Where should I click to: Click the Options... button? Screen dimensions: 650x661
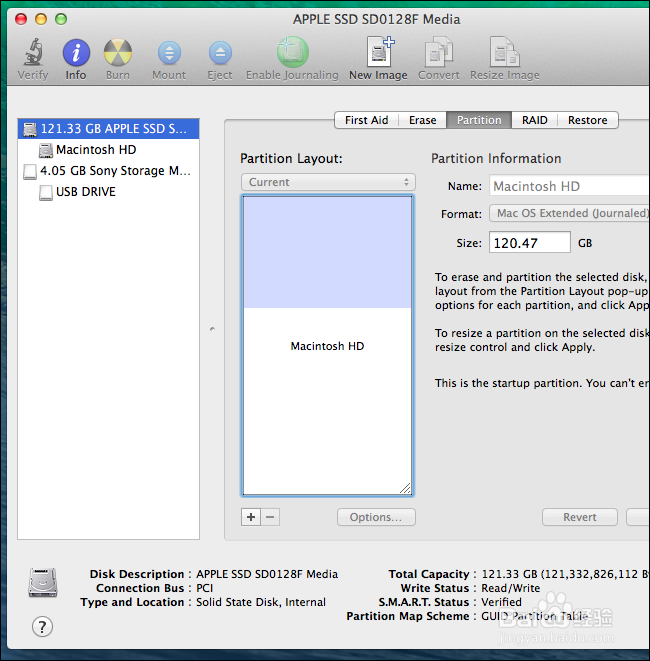pyautogui.click(x=376, y=517)
